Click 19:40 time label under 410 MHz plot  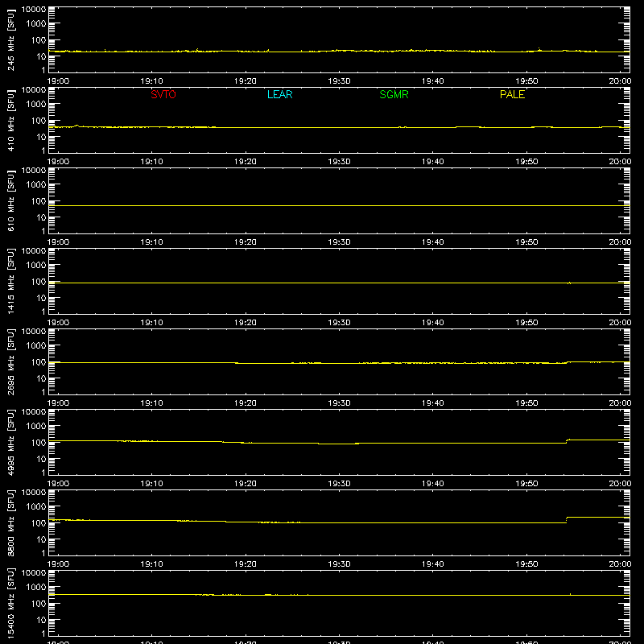coord(433,162)
